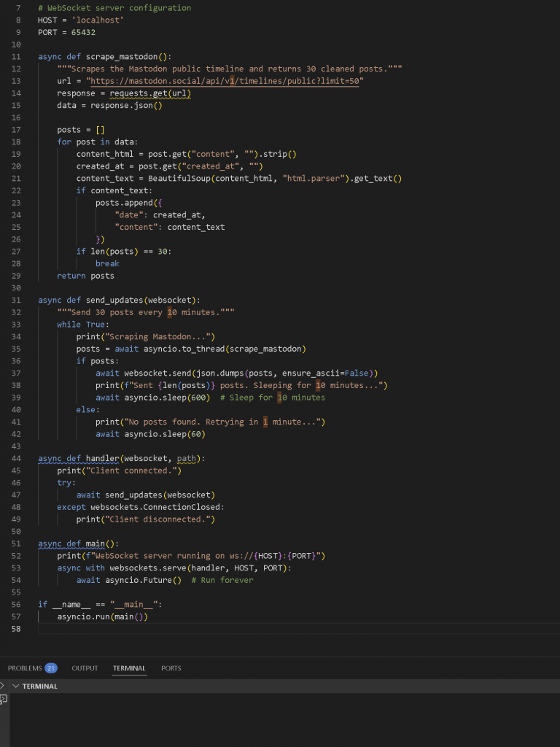560x747 pixels.
Task: Click line number 30 in the gutter
Action: [16, 288]
